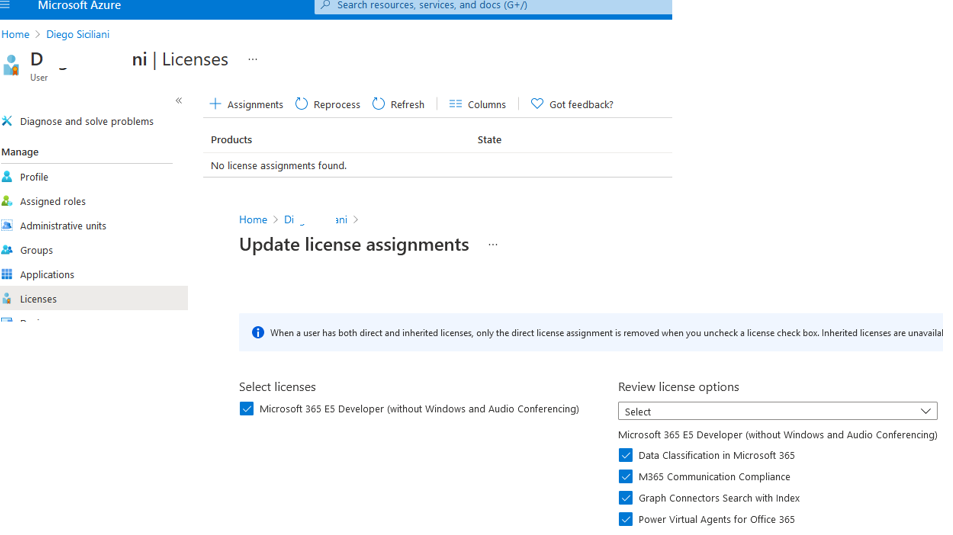Viewport: 953px width, 535px height.
Task: Open ellipsis menu next to Licenses title
Action: [253, 60]
